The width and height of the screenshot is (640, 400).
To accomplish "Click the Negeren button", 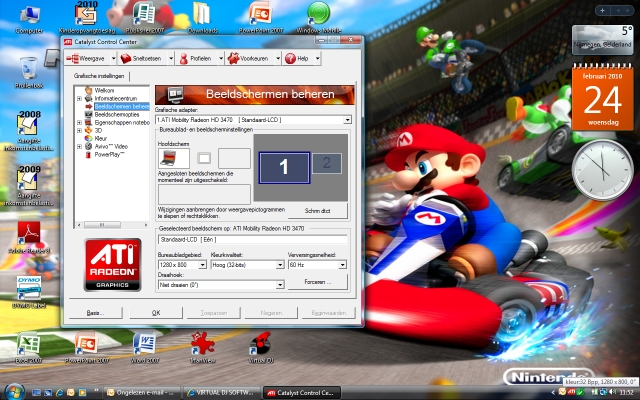I will click(x=271, y=313).
